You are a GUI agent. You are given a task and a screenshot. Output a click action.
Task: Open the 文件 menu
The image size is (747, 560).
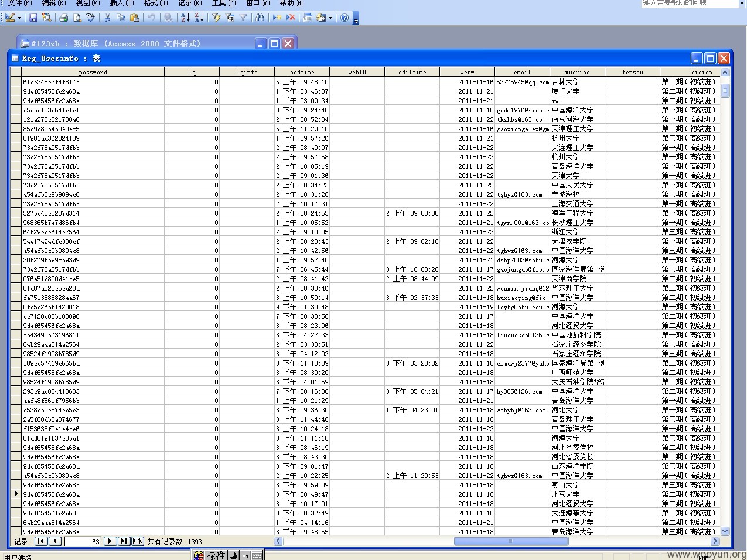click(x=19, y=3)
